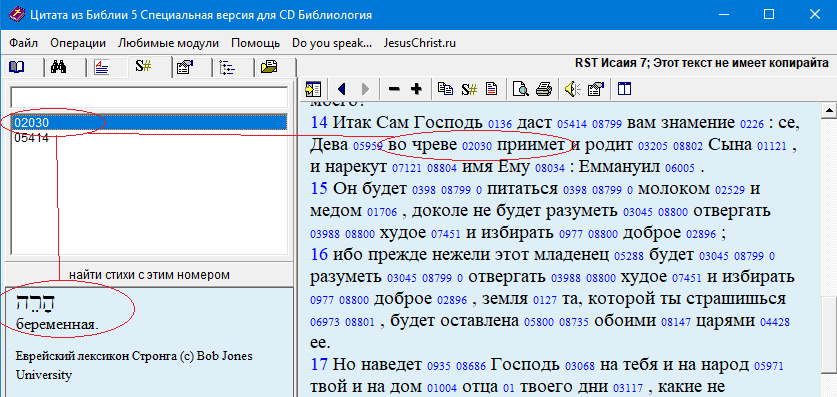
Task: Click verse number 15
Action: tap(319, 188)
